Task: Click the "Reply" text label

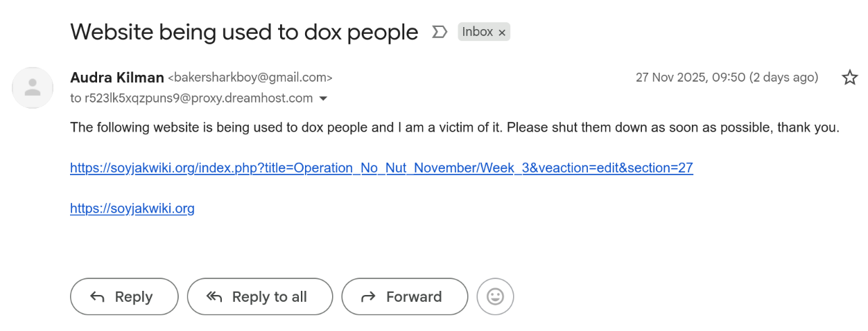Action: click(133, 296)
